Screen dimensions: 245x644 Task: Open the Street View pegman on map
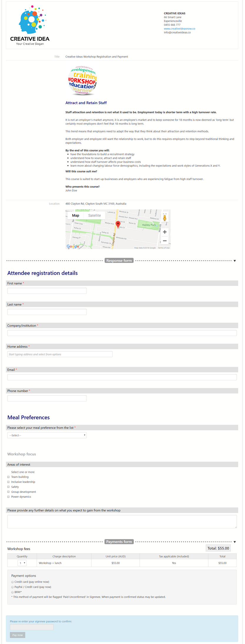(165, 218)
